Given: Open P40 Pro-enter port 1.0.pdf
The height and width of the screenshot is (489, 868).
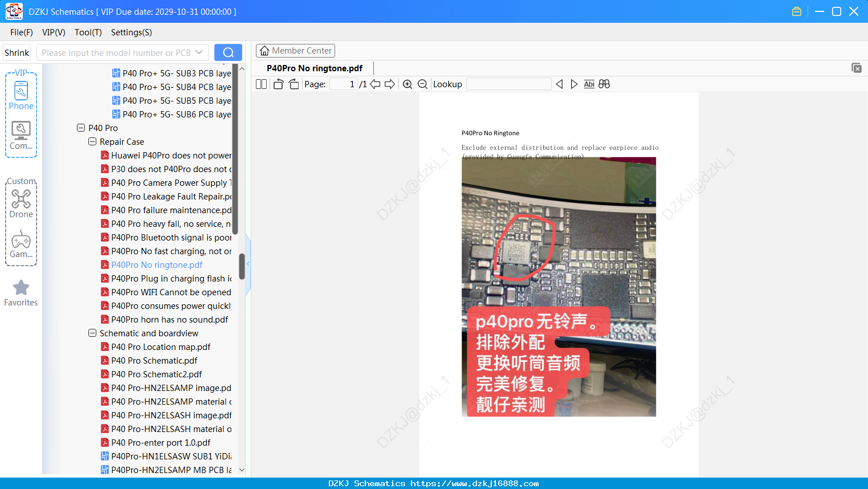Looking at the screenshot, I should (161, 442).
